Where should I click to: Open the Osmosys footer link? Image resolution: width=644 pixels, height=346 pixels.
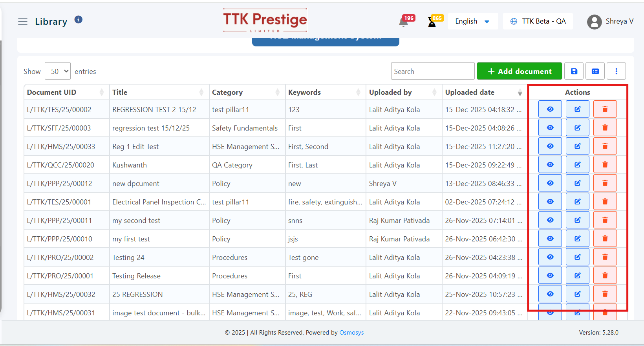pyautogui.click(x=351, y=333)
